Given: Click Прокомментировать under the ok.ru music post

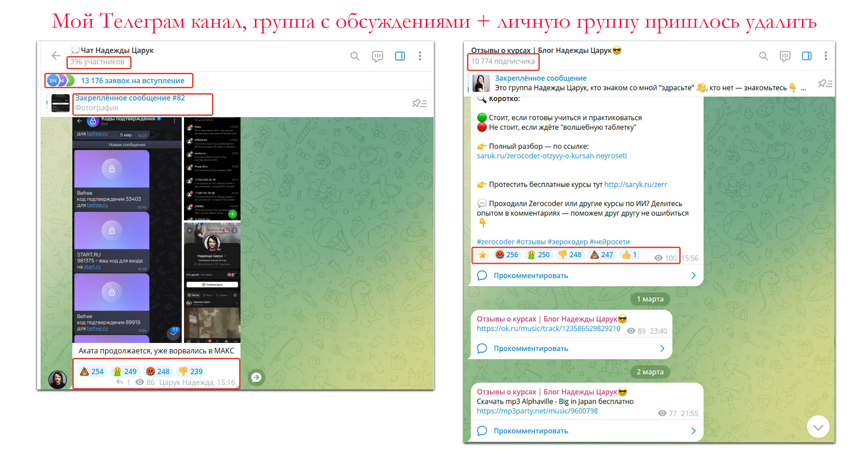Looking at the screenshot, I should (x=531, y=349).
